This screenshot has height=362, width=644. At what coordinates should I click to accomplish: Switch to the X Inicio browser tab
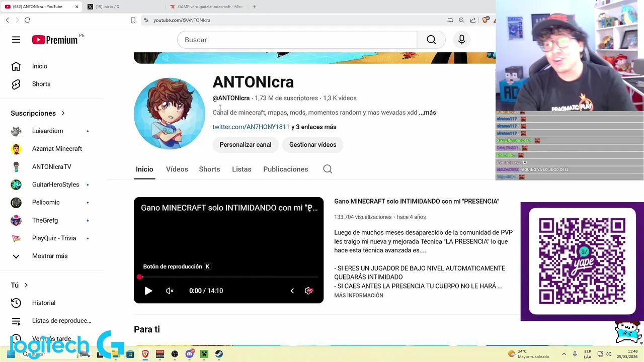coord(107,7)
